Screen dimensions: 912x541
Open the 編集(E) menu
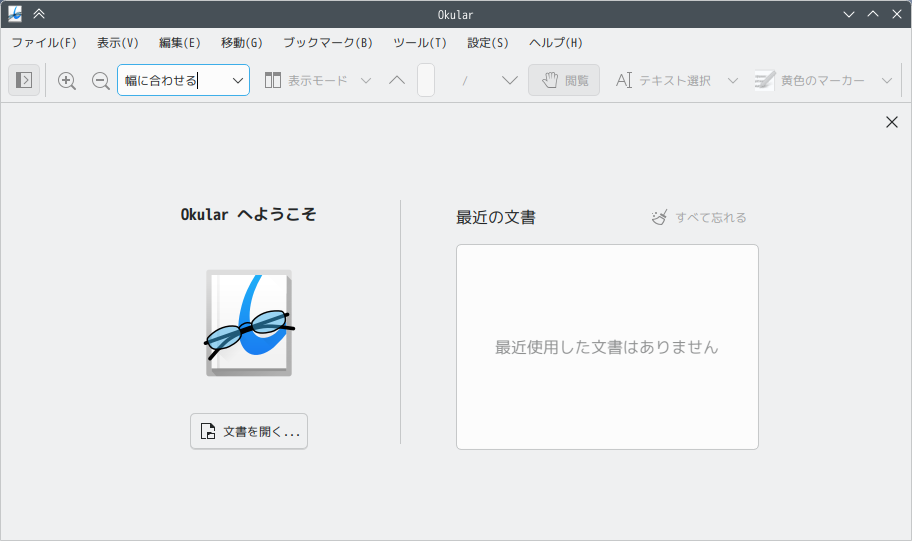coord(180,43)
